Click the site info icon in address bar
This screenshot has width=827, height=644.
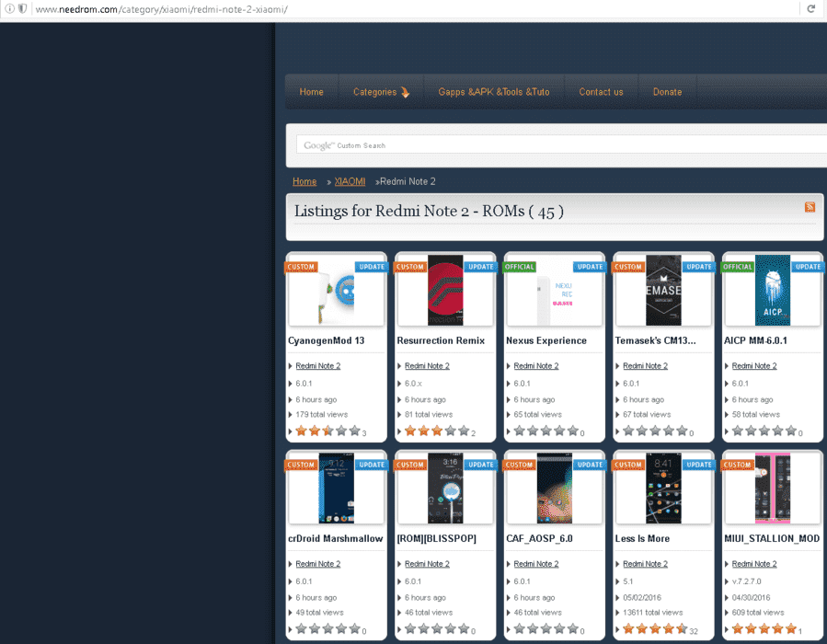coord(9,8)
